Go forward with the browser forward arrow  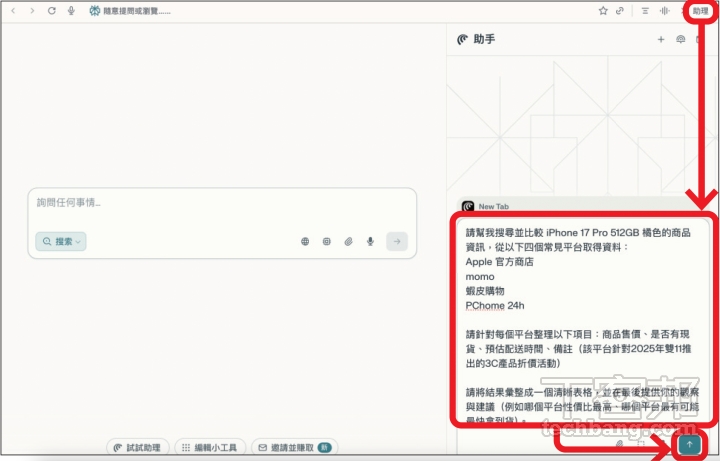coord(32,11)
